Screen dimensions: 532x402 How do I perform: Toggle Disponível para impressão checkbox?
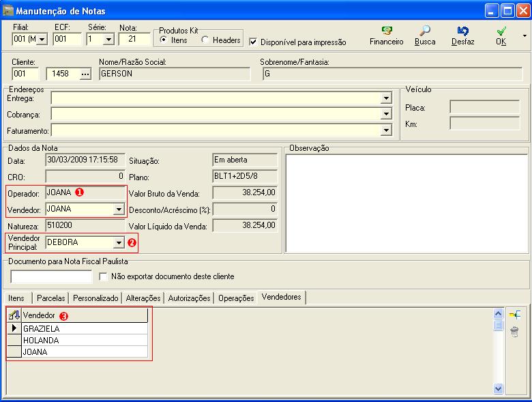(254, 42)
